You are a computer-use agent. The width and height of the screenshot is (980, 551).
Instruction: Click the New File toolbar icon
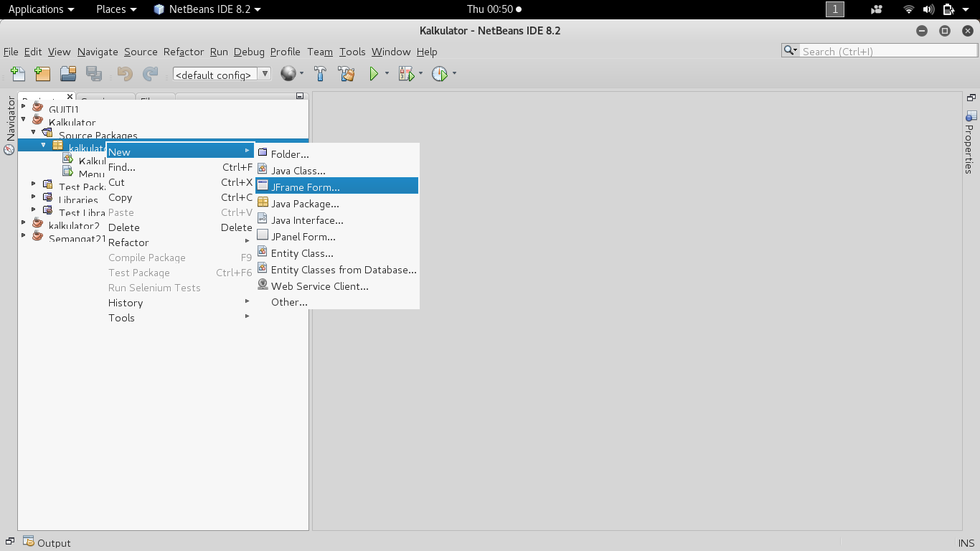point(18,73)
